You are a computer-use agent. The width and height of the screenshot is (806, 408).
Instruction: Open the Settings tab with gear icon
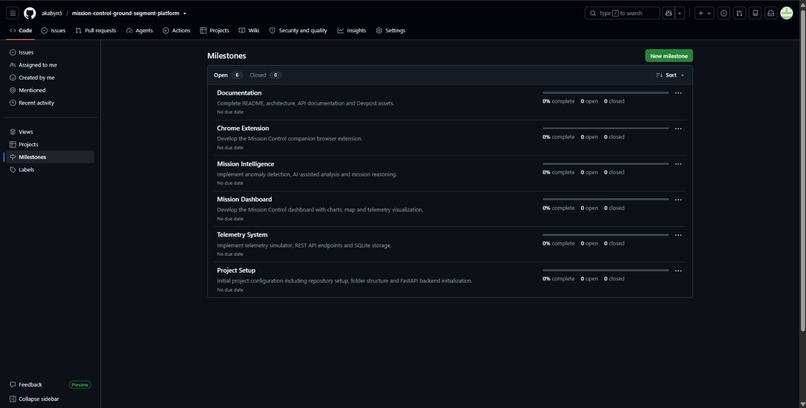(x=391, y=31)
